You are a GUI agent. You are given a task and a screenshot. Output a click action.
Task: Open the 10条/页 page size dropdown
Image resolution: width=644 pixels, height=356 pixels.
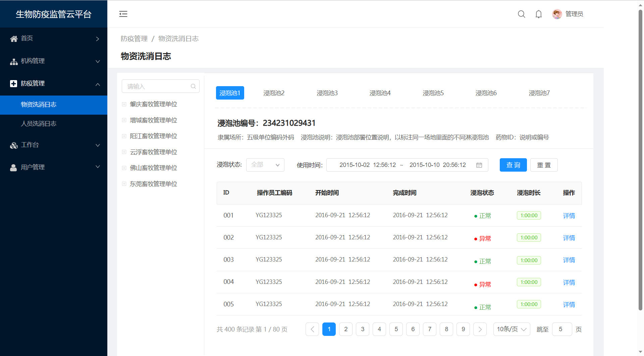(512, 329)
